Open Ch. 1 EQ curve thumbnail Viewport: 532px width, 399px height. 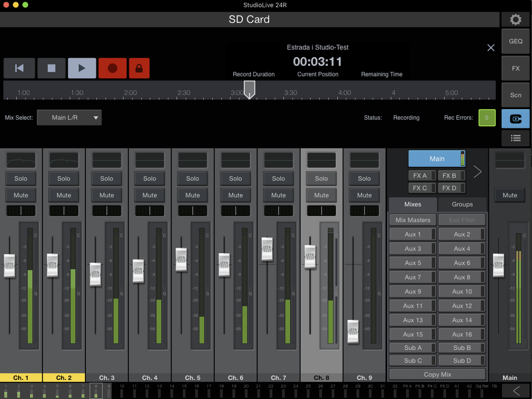coord(21,160)
